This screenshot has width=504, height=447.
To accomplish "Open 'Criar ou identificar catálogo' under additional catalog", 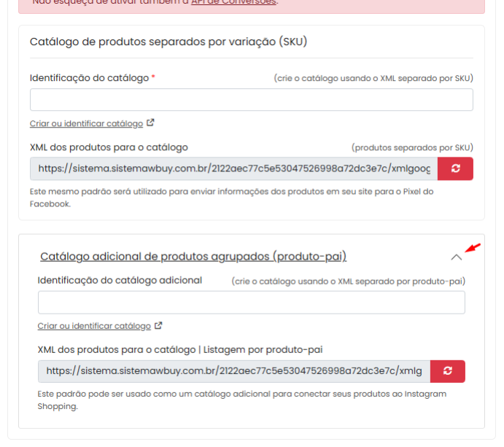I will coord(94,326).
